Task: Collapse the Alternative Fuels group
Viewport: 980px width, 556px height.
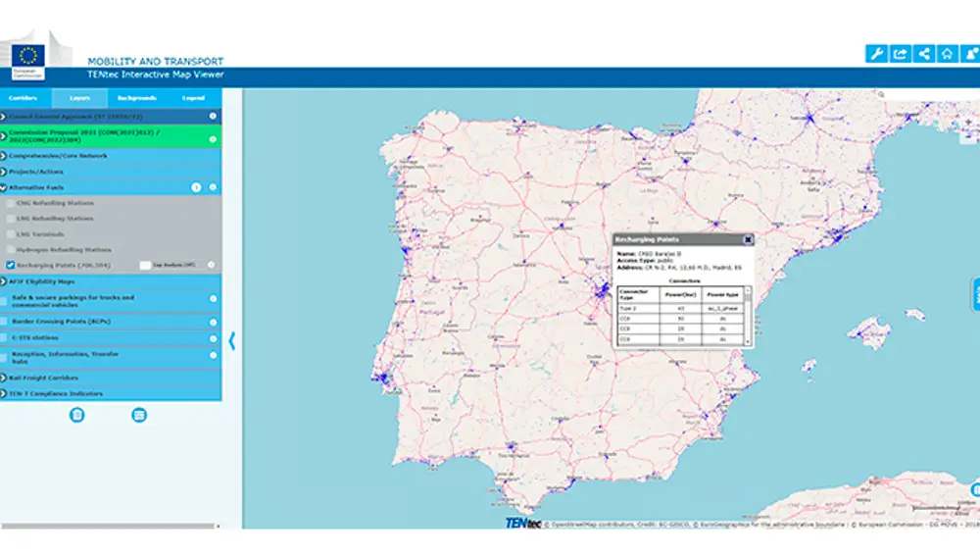Action: (3, 187)
